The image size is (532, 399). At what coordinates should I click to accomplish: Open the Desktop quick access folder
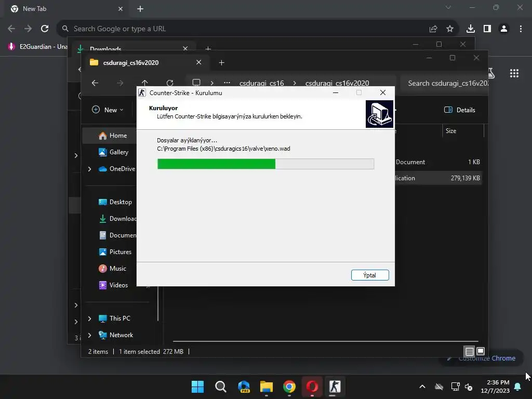(115, 202)
